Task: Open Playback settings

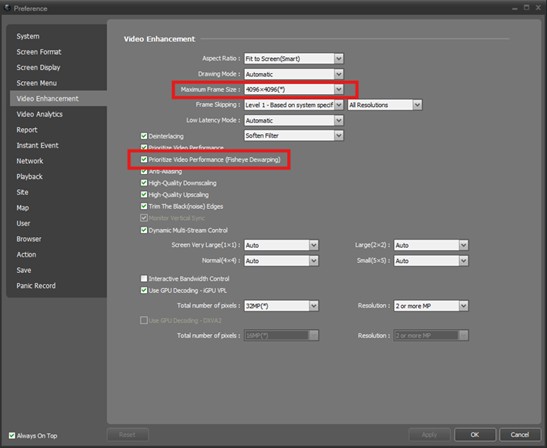Action: tap(29, 177)
